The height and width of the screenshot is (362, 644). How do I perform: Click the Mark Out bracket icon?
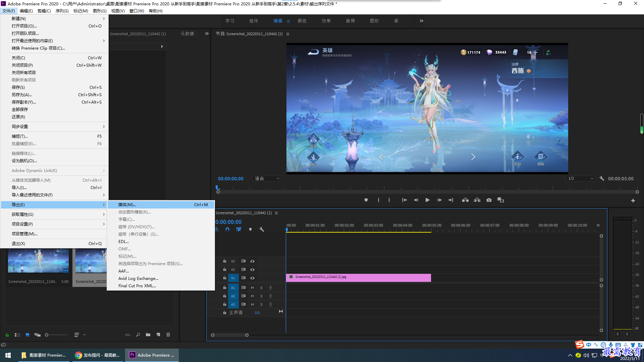pyautogui.click(x=389, y=200)
